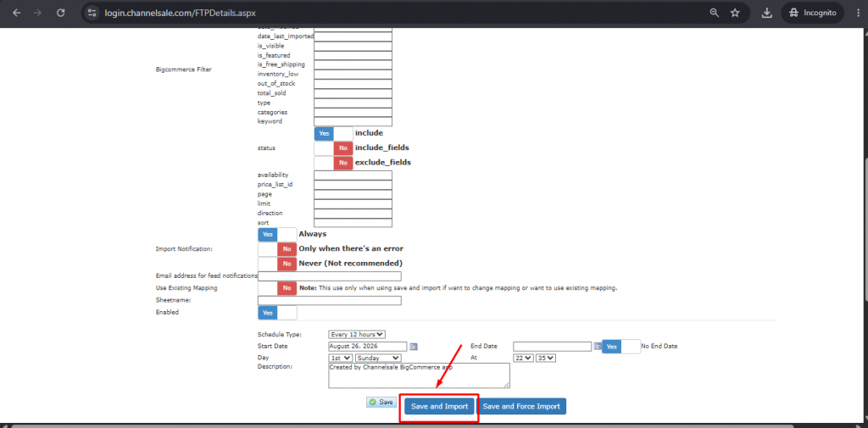The width and height of the screenshot is (868, 428).
Task: Click the is_free_shipping input field
Action: 353,64
